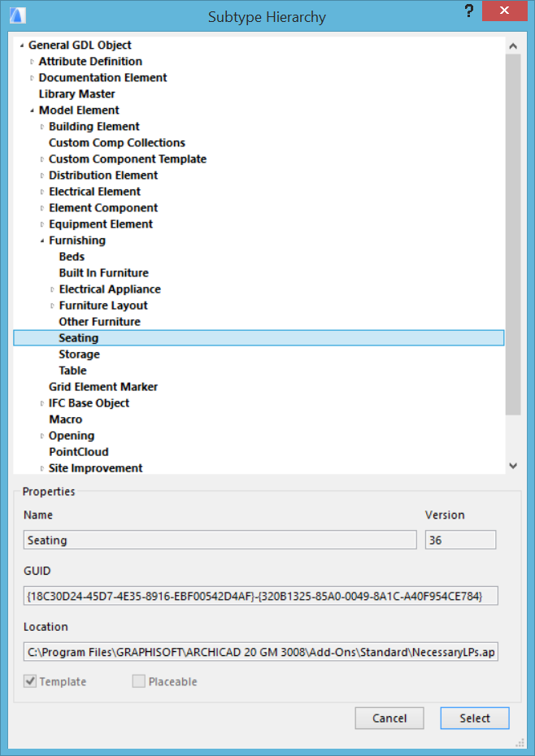The height and width of the screenshot is (756, 535).
Task: Select IFC Base Object label
Action: [x=89, y=403]
